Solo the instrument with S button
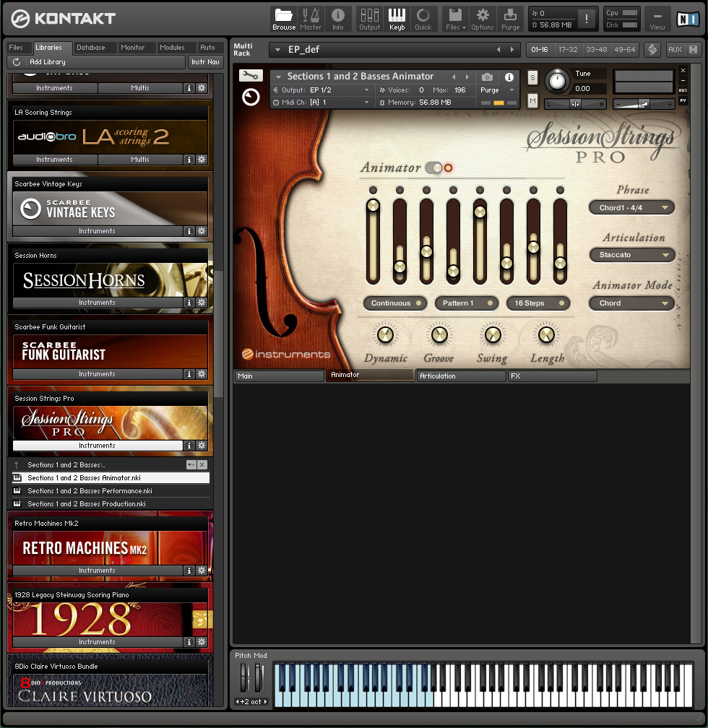 pyautogui.click(x=532, y=77)
